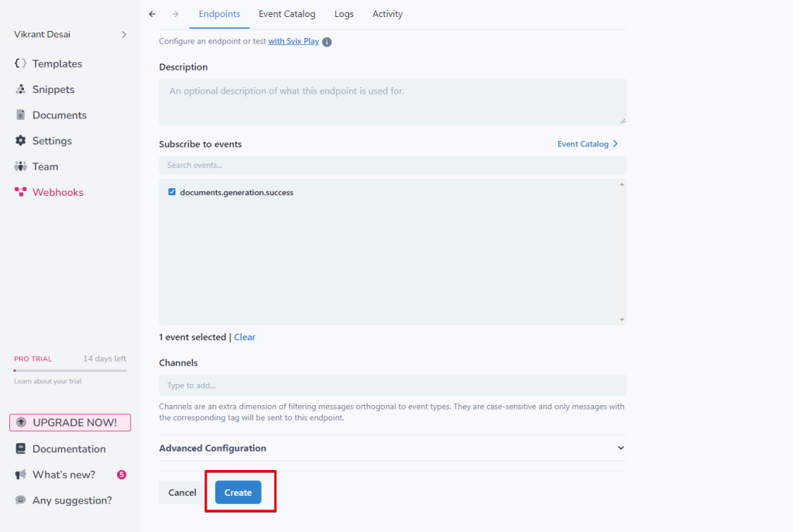This screenshot has height=532, width=793.
Task: Click the Svix Play info icon
Action: click(x=327, y=42)
